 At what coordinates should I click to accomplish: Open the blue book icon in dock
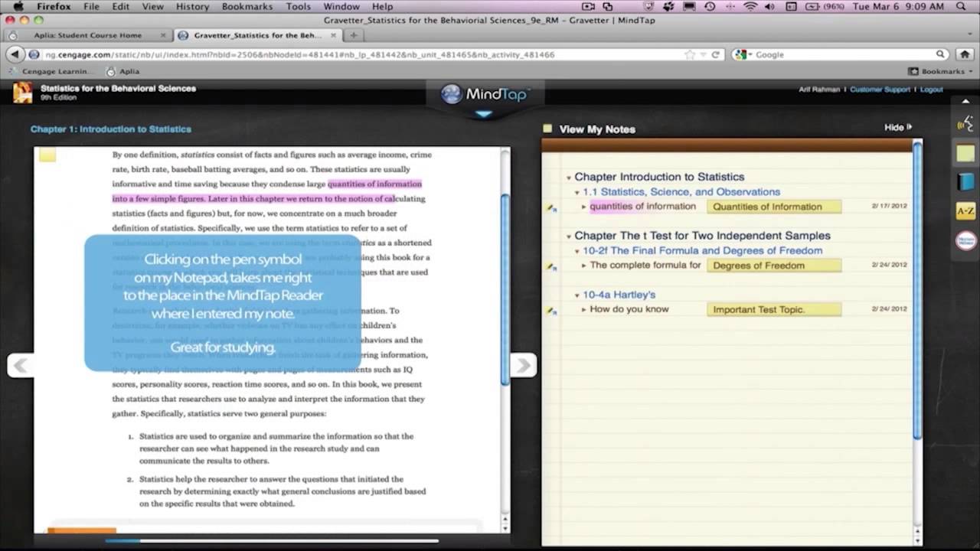(965, 182)
